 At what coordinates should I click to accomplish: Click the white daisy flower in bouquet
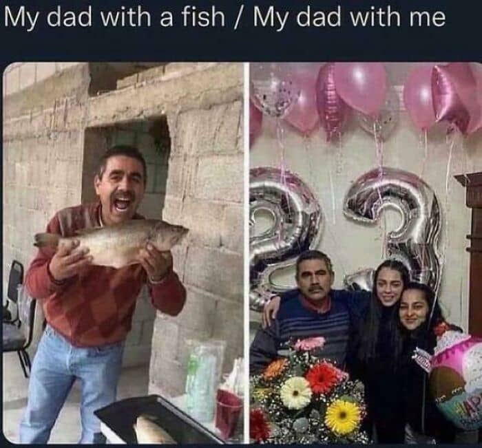pos(296,393)
